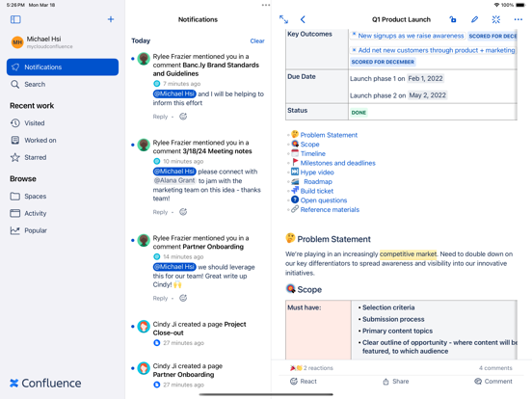Share the page
This screenshot has height=399, width=532.
click(x=395, y=382)
